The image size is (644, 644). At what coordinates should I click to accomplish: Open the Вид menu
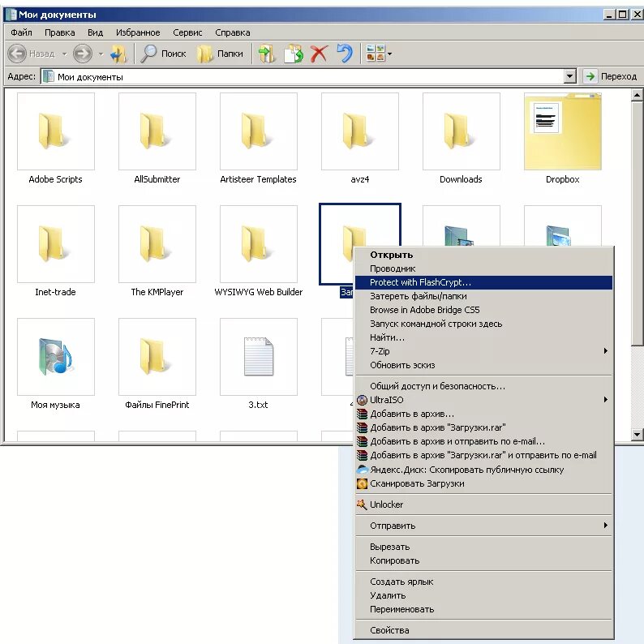(x=95, y=32)
